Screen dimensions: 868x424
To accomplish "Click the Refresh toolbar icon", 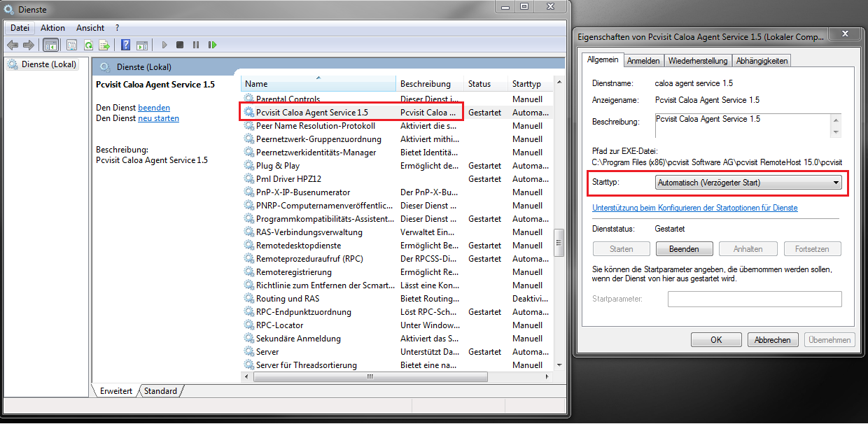I will (x=88, y=45).
